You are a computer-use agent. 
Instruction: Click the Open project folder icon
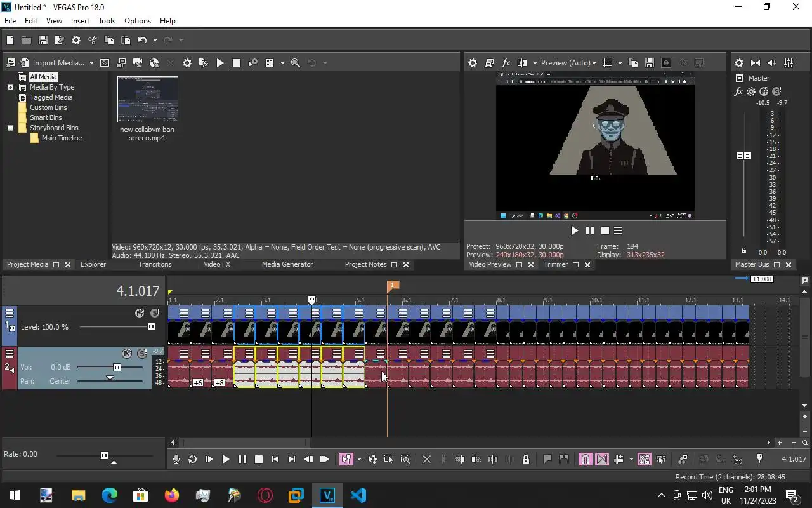[x=27, y=40]
